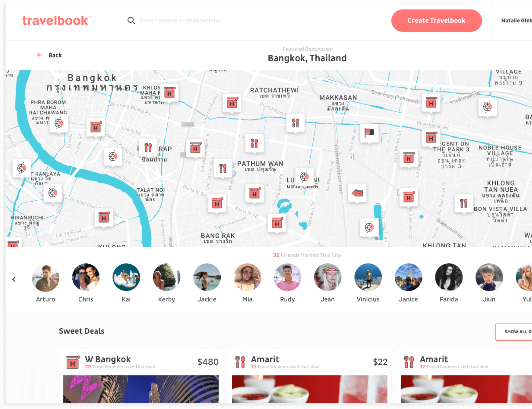Screen dimensions: 532x409
Task: Click the left chevron on friends list
Action: pos(14,279)
